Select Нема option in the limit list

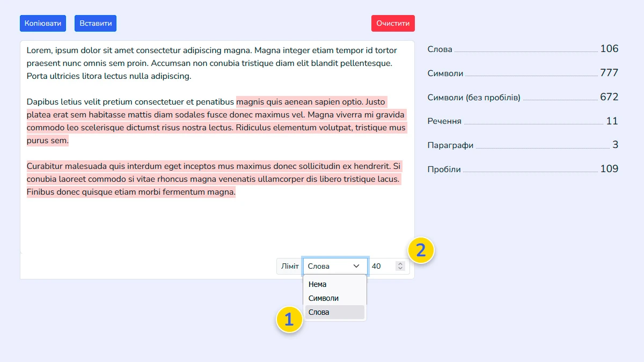tap(318, 284)
